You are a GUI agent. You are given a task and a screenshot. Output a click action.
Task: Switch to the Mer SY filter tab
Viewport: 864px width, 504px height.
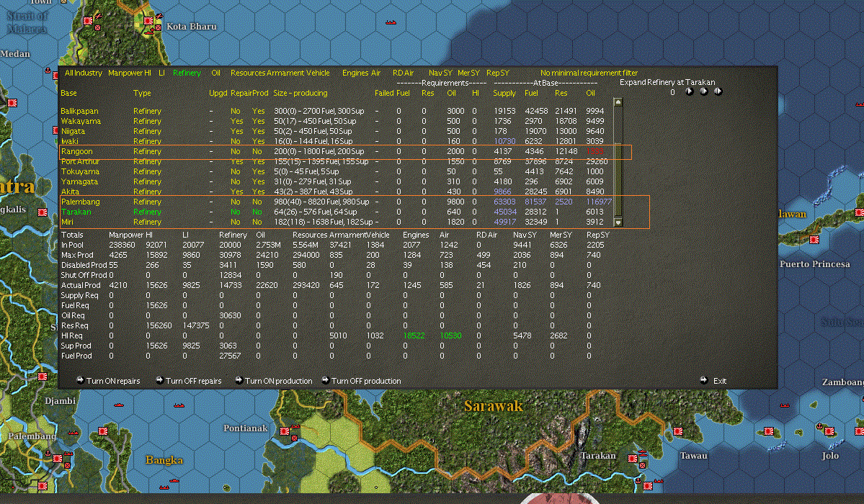pyautogui.click(x=468, y=73)
